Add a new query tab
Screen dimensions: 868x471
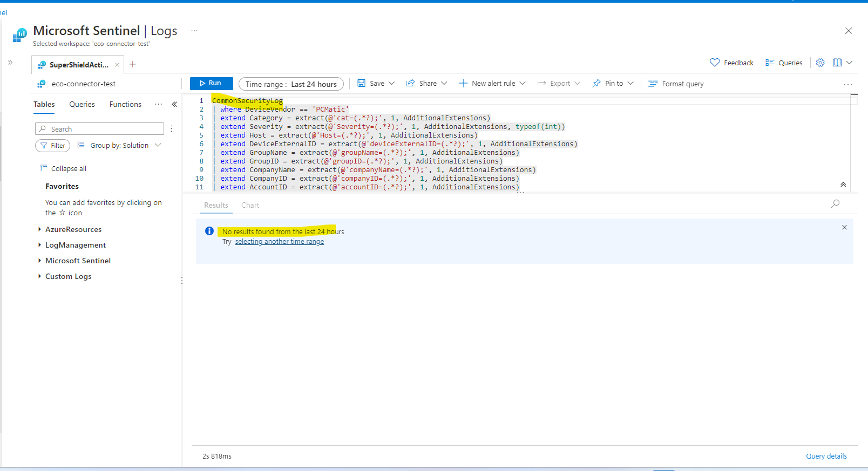133,64
